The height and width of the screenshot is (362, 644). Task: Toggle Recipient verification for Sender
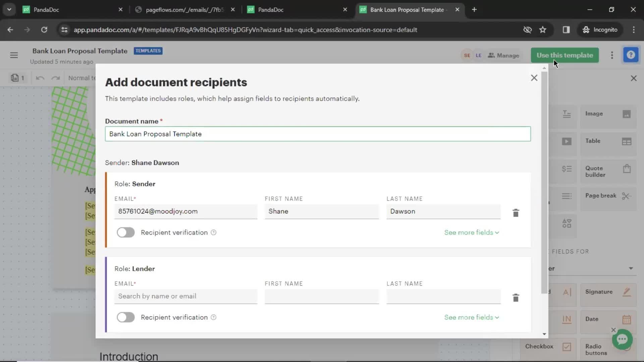126,233
